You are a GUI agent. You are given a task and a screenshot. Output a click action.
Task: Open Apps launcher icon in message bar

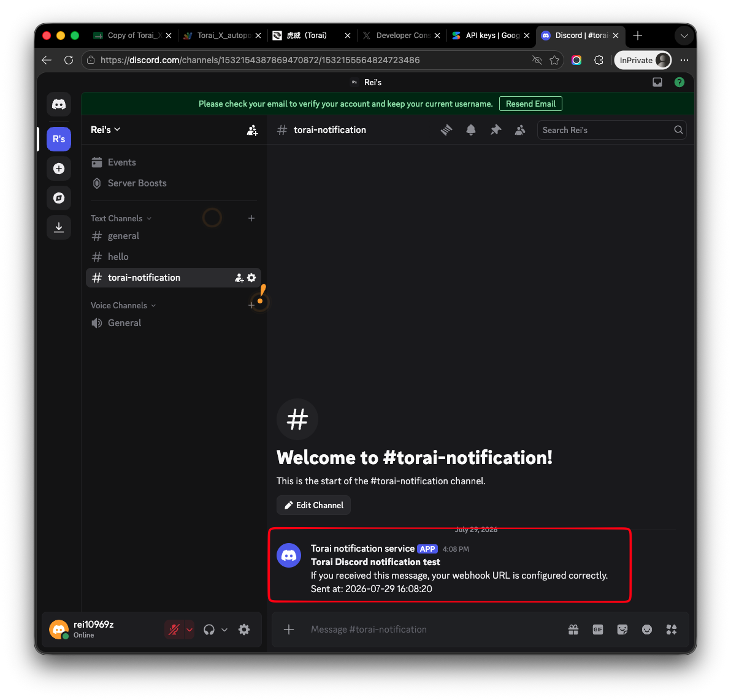[672, 630]
